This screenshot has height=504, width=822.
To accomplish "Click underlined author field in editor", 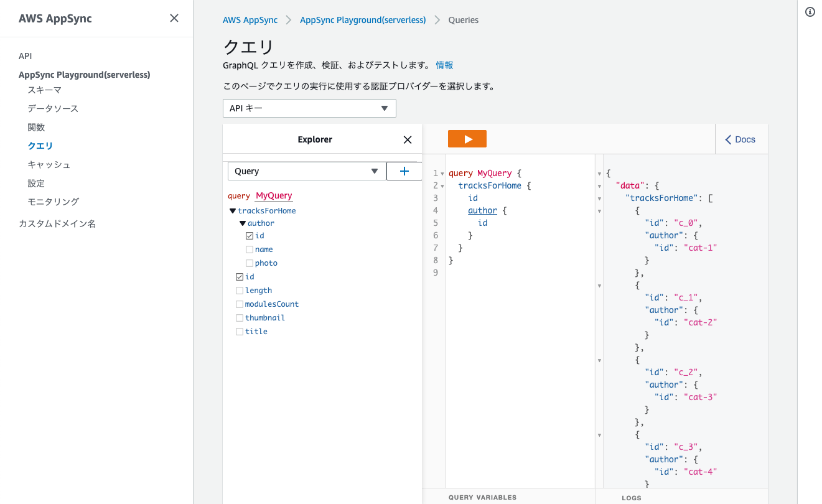I will pos(482,211).
